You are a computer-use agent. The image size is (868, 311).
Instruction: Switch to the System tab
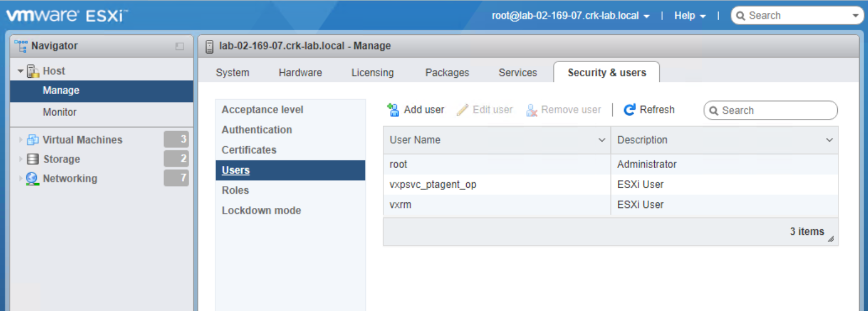tap(232, 73)
